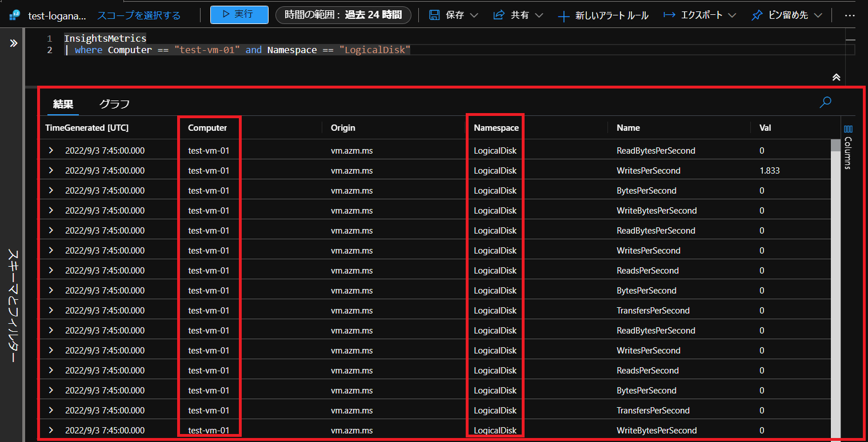Image resolution: width=868 pixels, height=442 pixels.
Task: Sort by TimeGenerated [UTC] column header
Action: coord(87,128)
